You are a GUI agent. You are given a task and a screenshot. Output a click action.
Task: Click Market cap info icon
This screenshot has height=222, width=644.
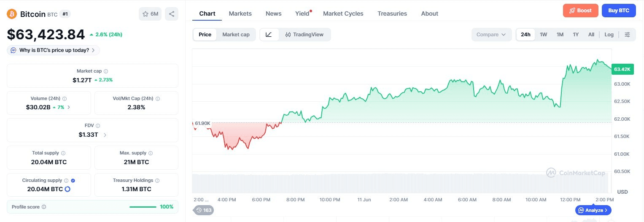pos(106,71)
